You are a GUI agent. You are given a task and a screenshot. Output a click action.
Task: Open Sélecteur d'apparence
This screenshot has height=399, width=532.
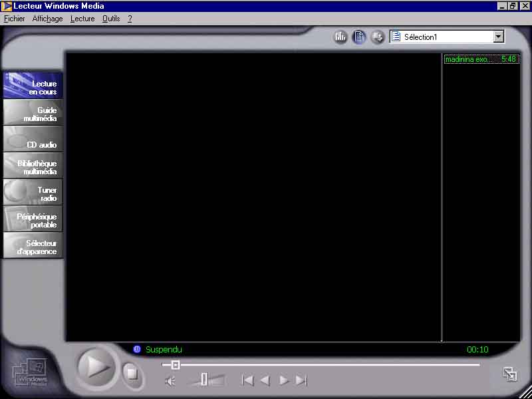(x=33, y=245)
